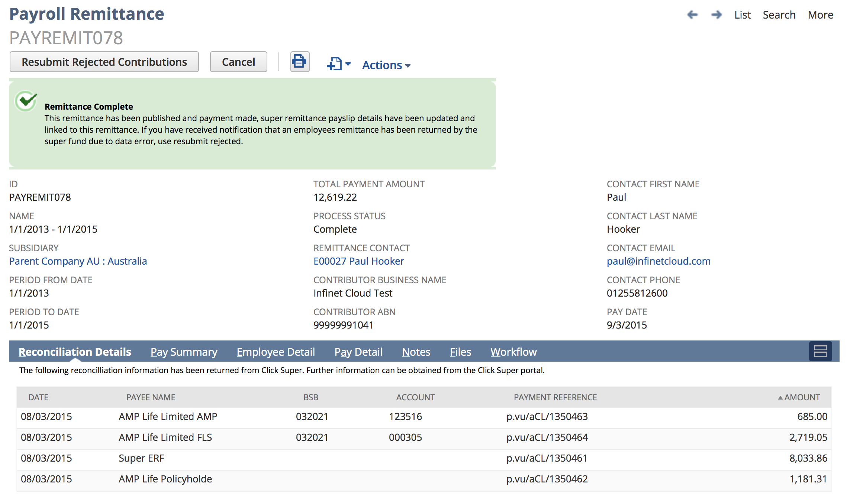Image resolution: width=847 pixels, height=504 pixels.
Task: Open the Workflow tab
Action: click(x=513, y=352)
